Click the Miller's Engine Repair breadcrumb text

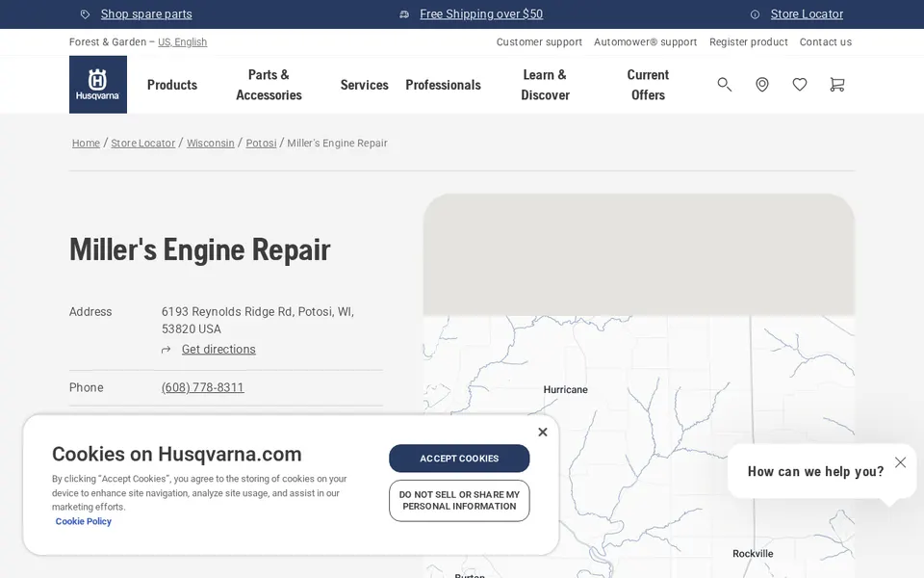pos(337,144)
